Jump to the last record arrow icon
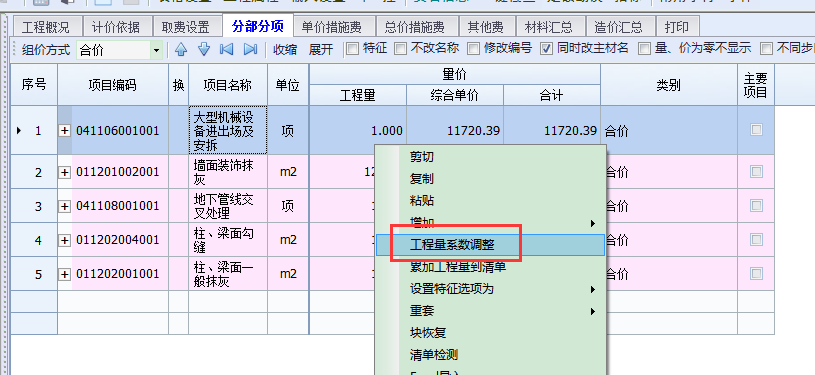The height and width of the screenshot is (375, 815). coord(251,49)
